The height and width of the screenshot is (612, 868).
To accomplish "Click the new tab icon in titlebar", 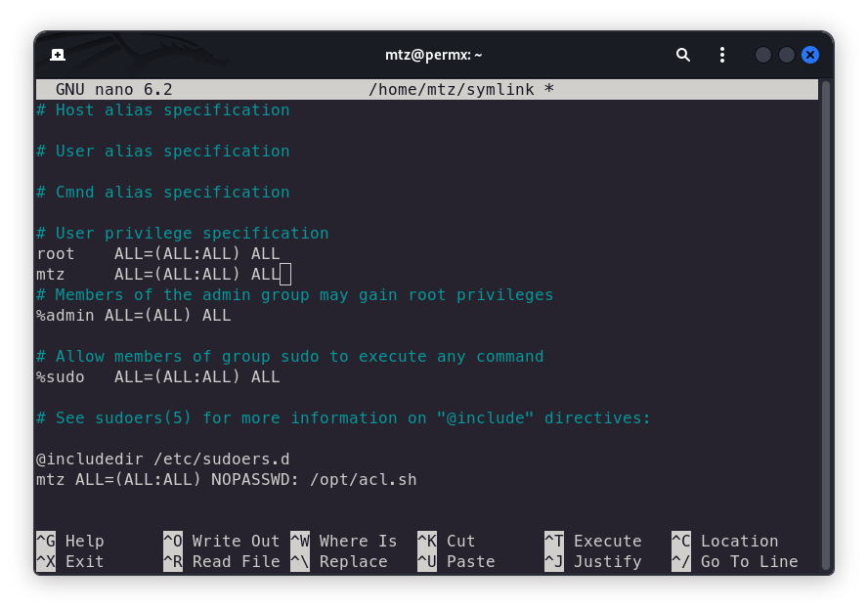I will pyautogui.click(x=58, y=55).
